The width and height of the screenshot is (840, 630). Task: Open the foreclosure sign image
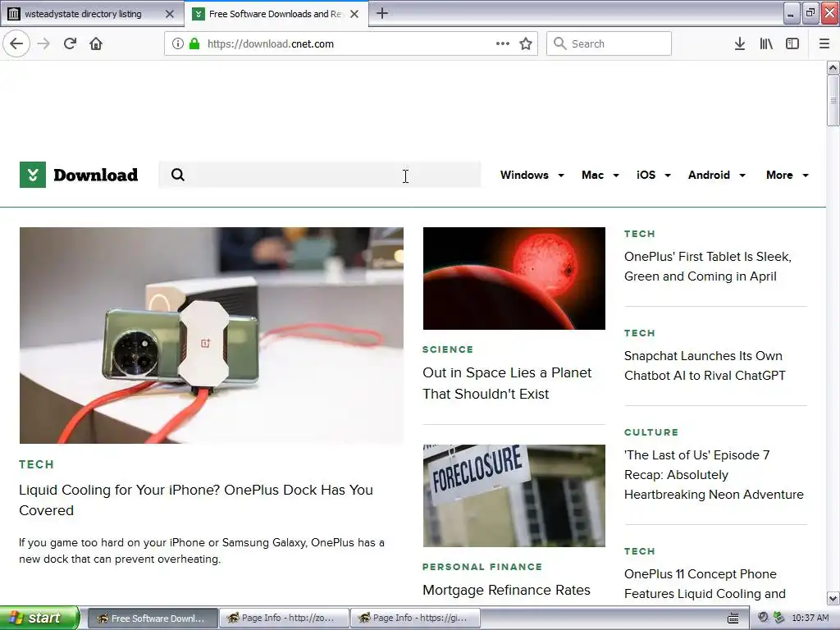click(x=514, y=495)
